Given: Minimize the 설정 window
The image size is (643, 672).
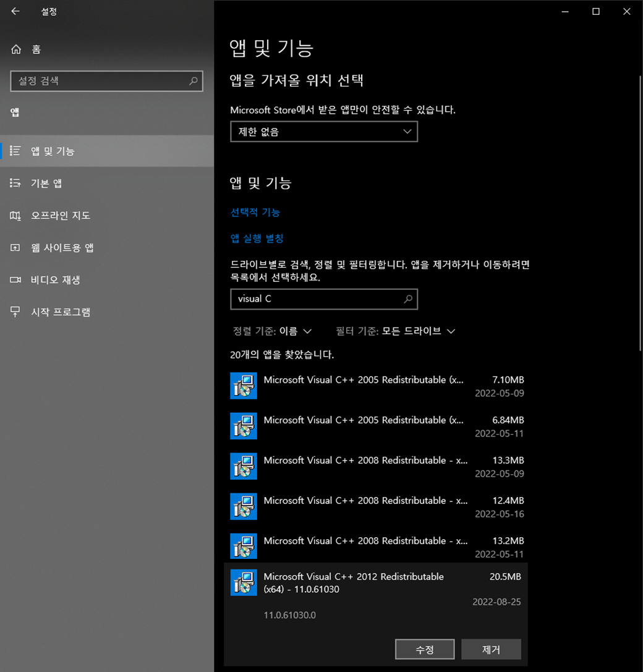Looking at the screenshot, I should coord(565,12).
